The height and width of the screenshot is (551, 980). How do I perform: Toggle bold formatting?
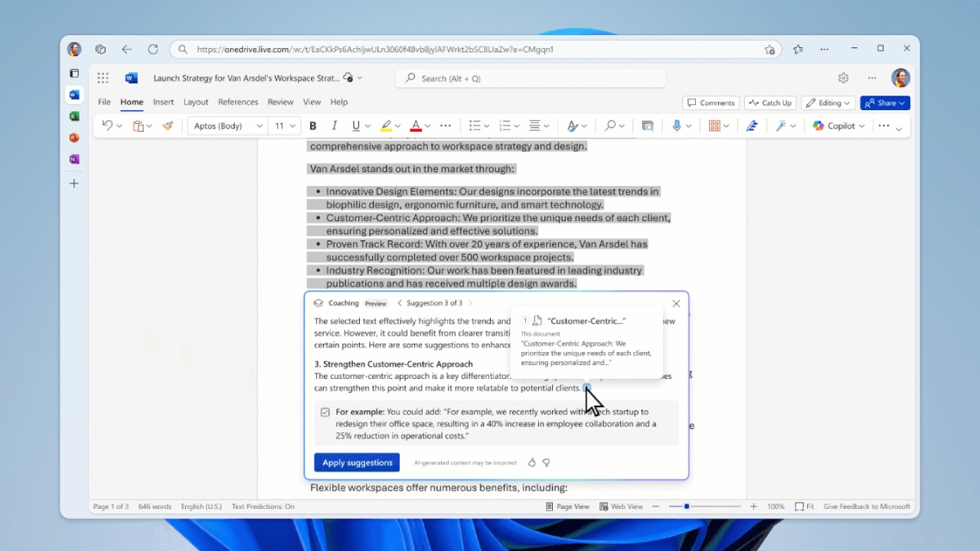[312, 126]
